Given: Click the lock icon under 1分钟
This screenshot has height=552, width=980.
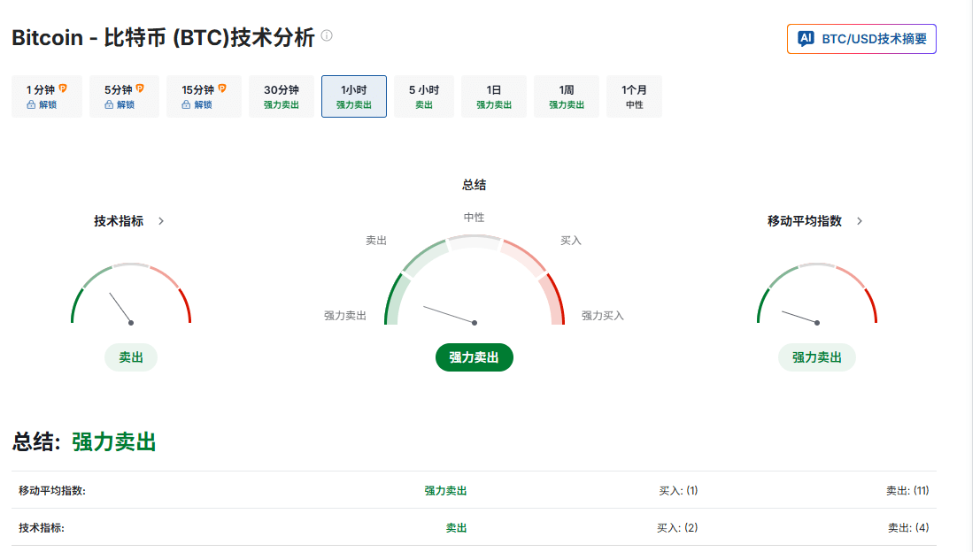Looking at the screenshot, I should tap(31, 105).
